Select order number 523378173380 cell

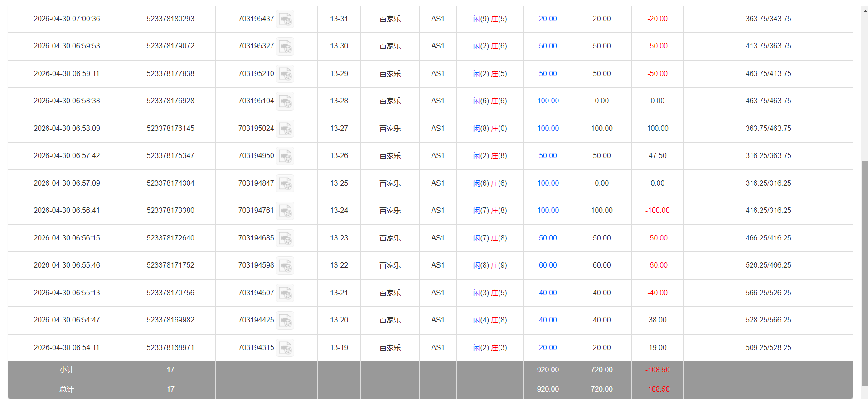point(170,211)
